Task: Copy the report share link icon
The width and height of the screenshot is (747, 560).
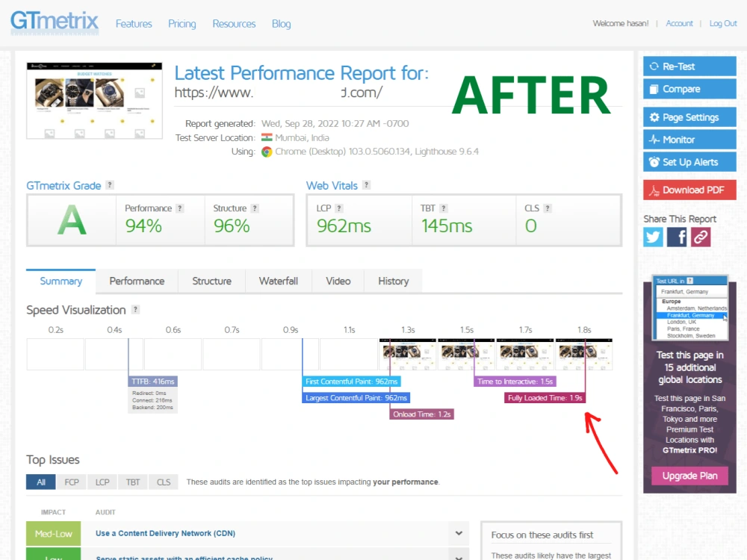Action: 700,236
